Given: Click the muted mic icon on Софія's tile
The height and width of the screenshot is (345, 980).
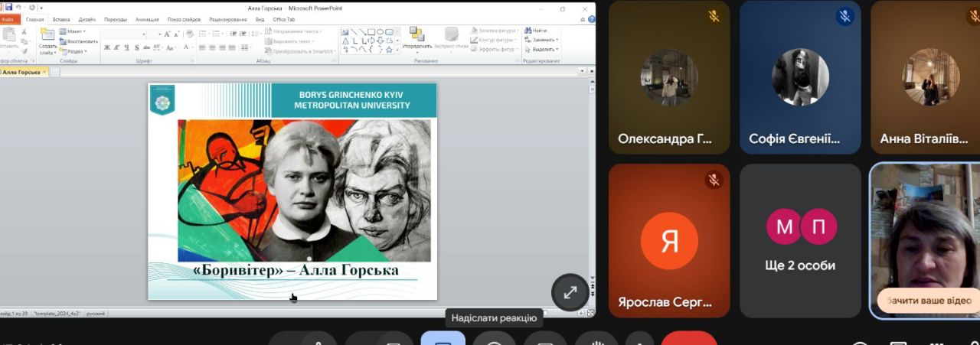Looking at the screenshot, I should [x=844, y=15].
